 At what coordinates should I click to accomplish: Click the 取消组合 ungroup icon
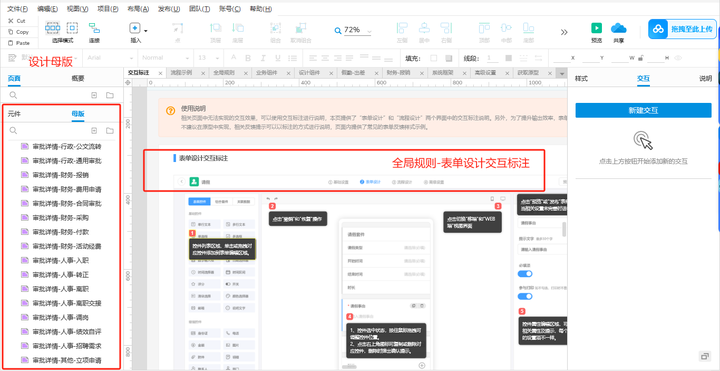(300, 28)
